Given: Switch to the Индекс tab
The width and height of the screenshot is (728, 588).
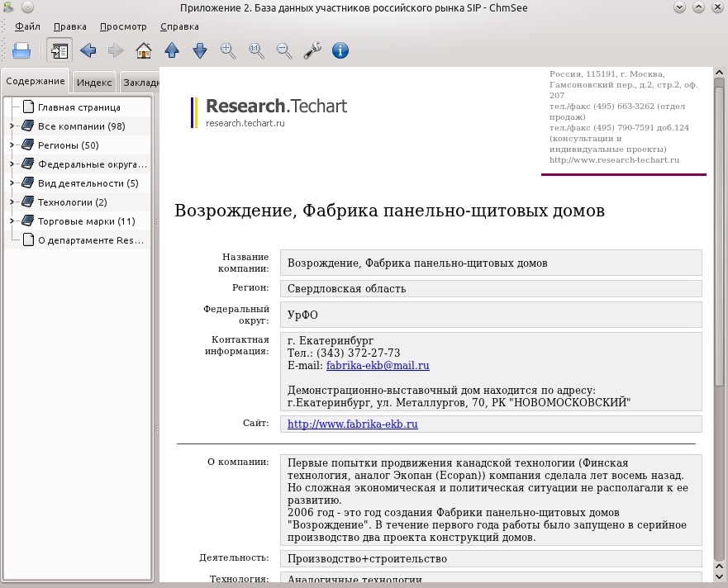Looking at the screenshot, I should coord(94,83).
